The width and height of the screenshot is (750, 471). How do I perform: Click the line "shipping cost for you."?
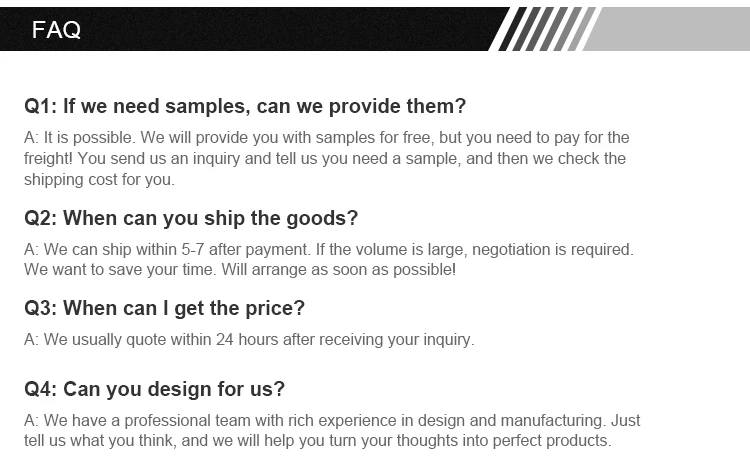(x=99, y=180)
